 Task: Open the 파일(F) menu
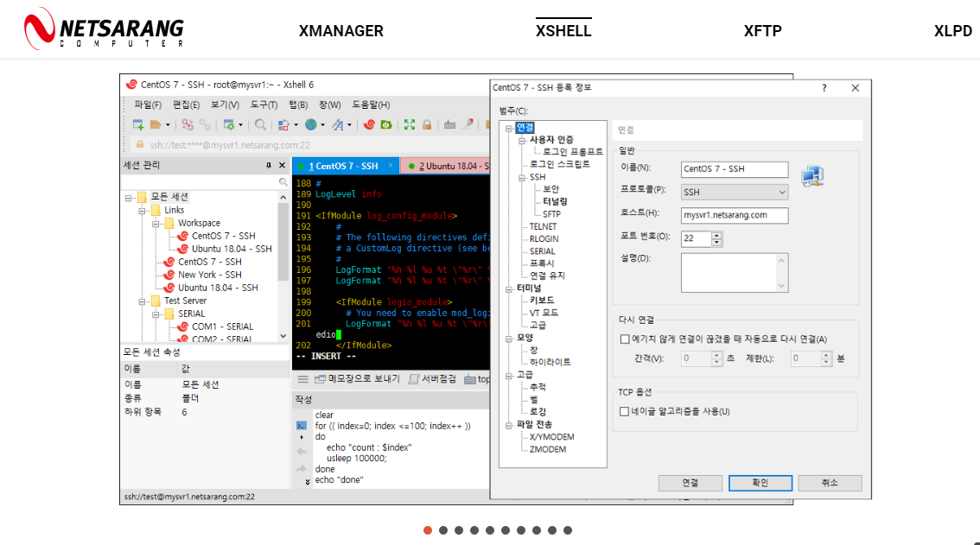[x=148, y=105]
